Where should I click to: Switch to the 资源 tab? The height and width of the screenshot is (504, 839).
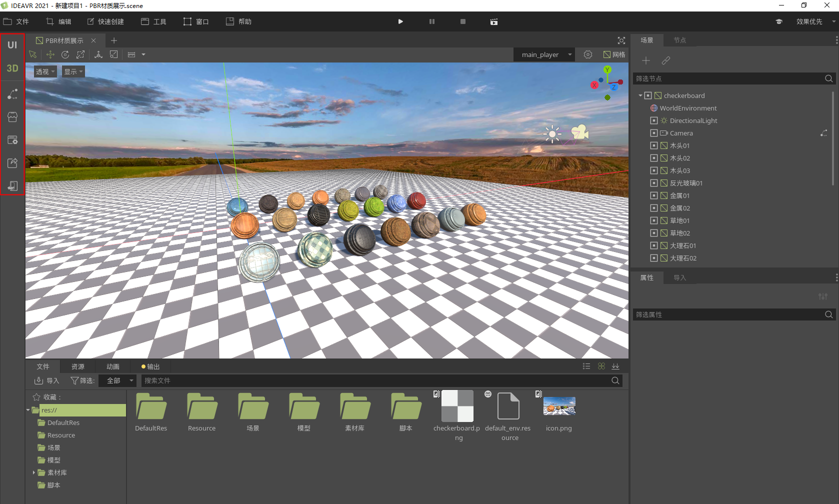(x=77, y=366)
